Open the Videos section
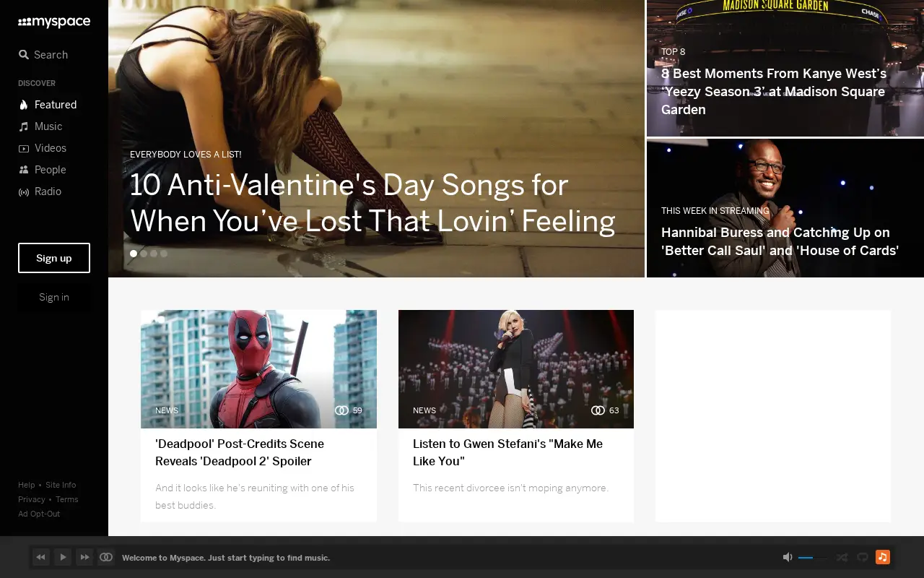Viewport: 924px width, 578px height. click(43, 148)
